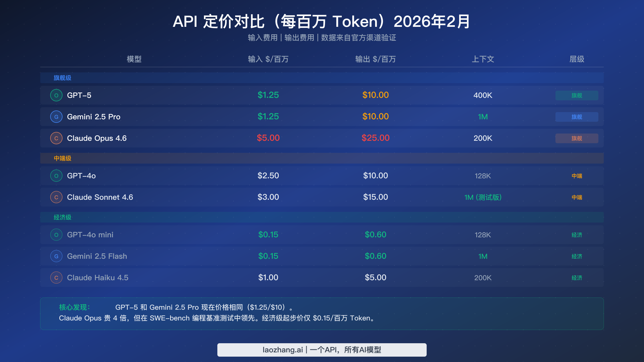Image resolution: width=644 pixels, height=362 pixels.
Task: Click the Claude Opus 4.6 logo icon
Action: pos(56,138)
